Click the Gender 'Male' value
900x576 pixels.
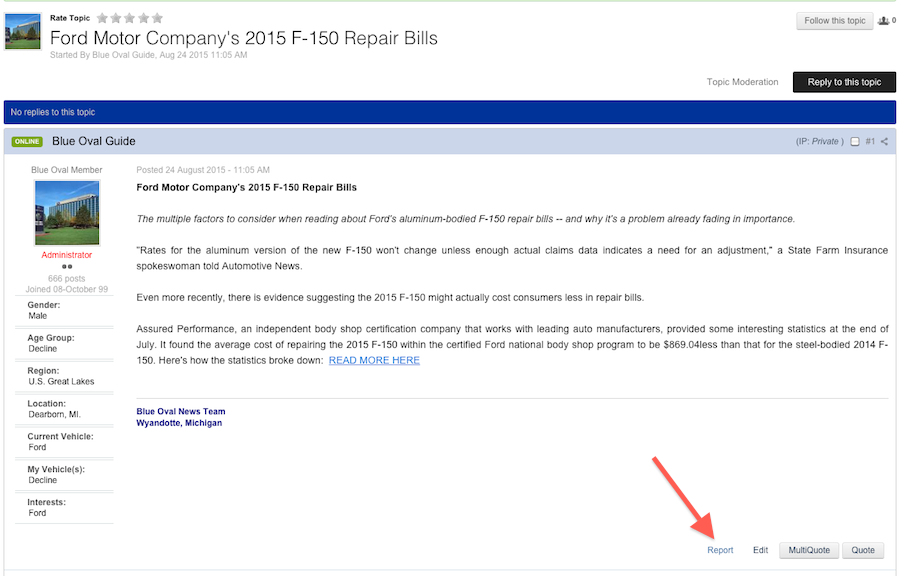(x=38, y=316)
